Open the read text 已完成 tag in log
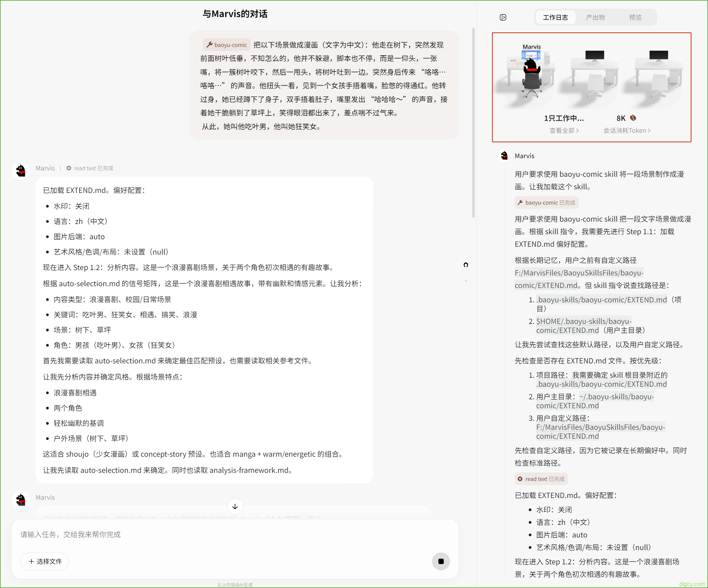This screenshot has width=708, height=588. coord(541,479)
